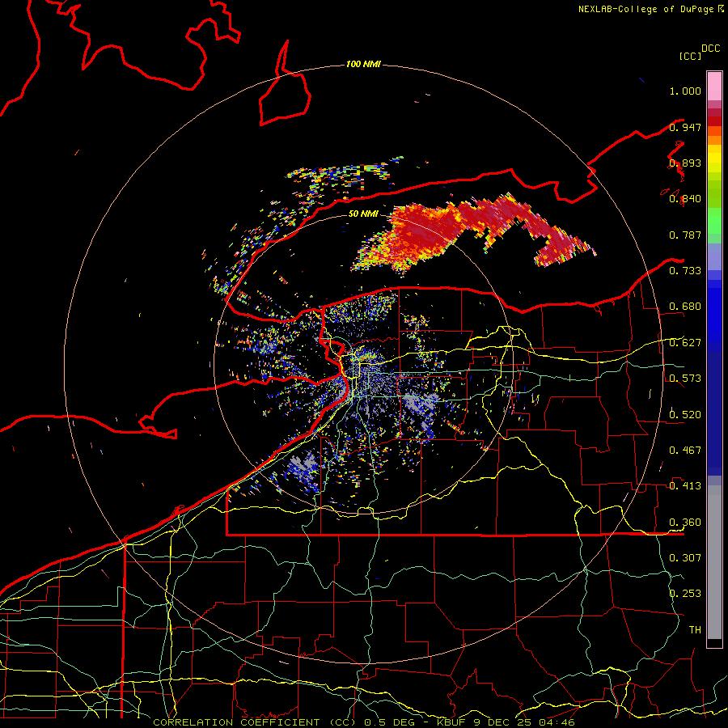
Task: Click the [CC] legend unit label
Action: (x=690, y=56)
